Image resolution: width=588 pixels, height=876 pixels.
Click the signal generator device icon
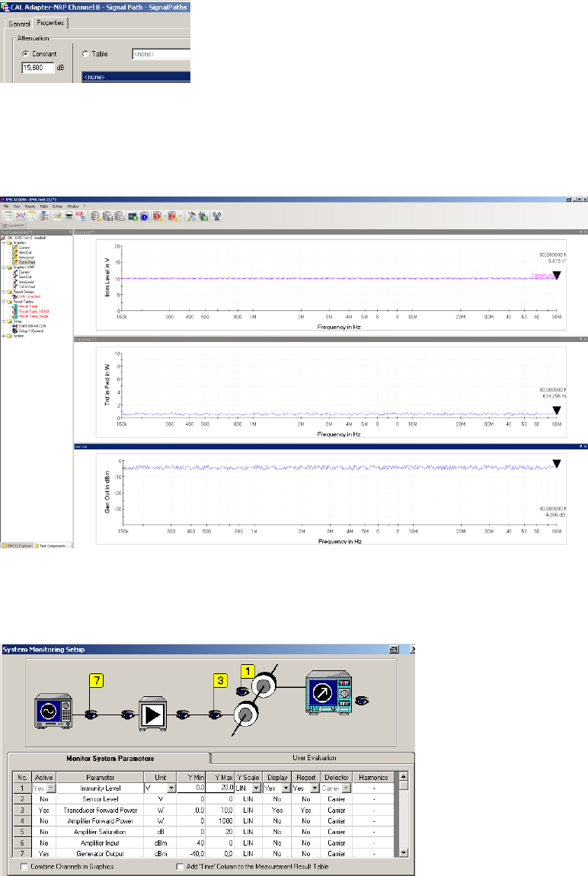click(x=53, y=711)
